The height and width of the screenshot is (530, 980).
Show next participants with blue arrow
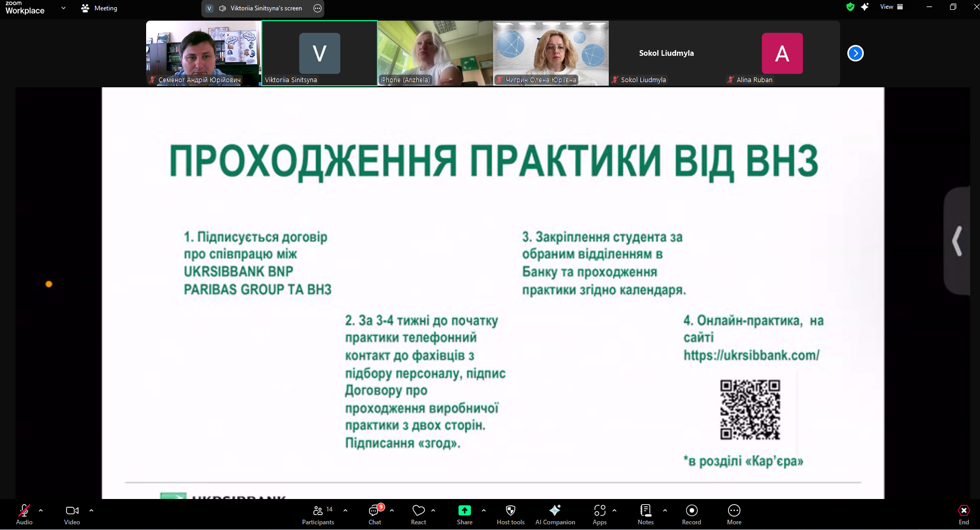point(856,53)
